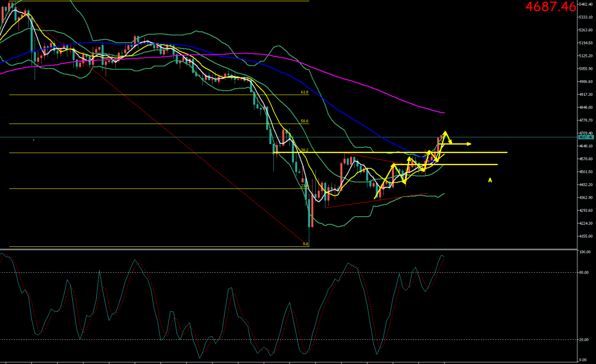This screenshot has height=364, width=596.
Task: Select the 50.0 Fibonacci retracement label
Action: click(x=304, y=121)
